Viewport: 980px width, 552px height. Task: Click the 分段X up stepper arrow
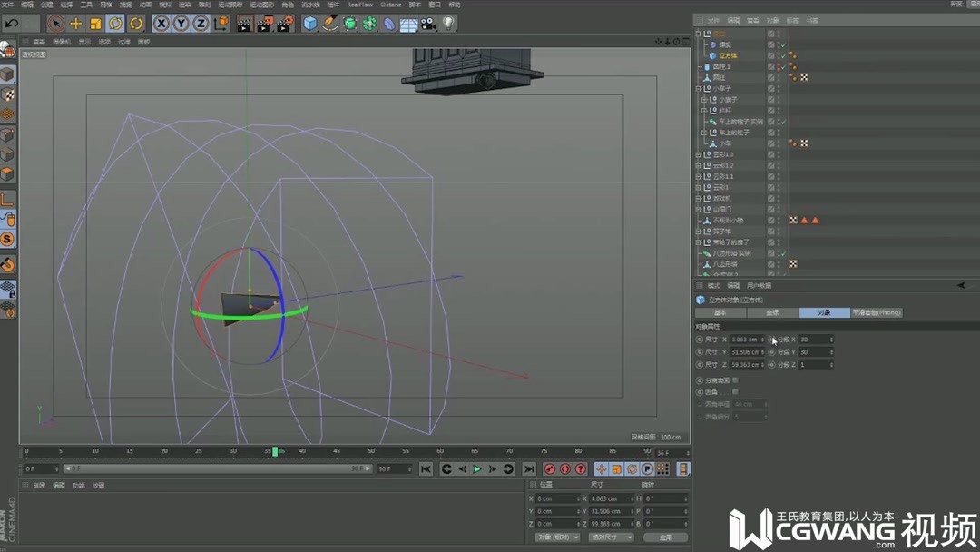[831, 338]
